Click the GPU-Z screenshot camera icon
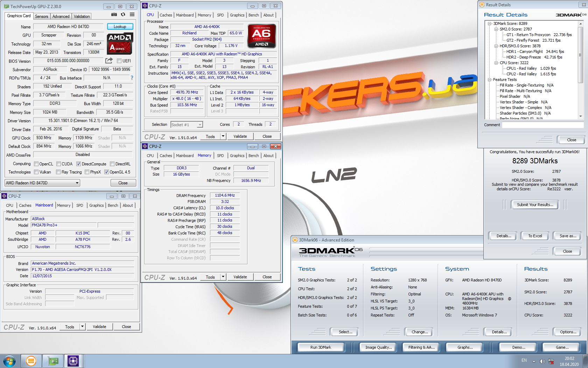The height and width of the screenshot is (368, 588). [x=114, y=15]
